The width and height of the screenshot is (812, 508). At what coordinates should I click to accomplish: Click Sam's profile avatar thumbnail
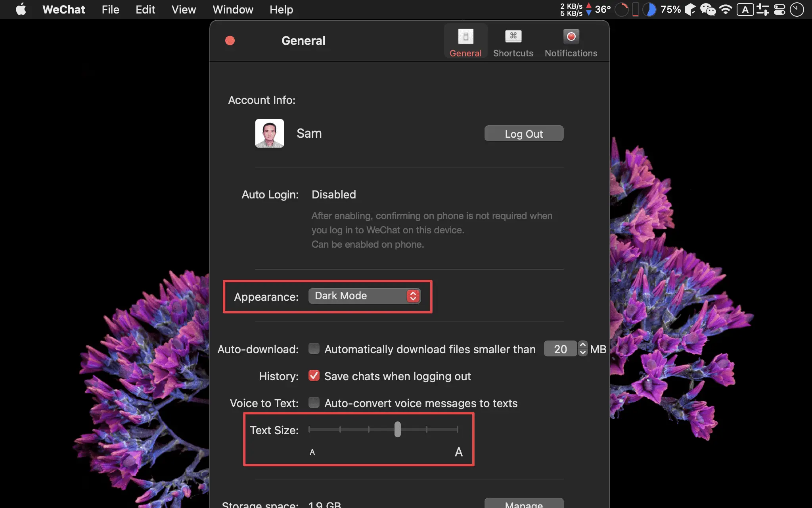click(x=269, y=133)
